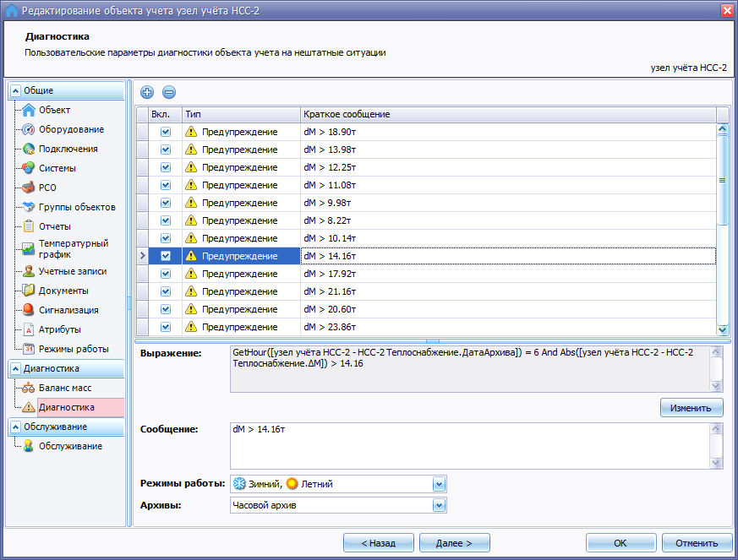Open Сигнализация settings
This screenshot has height=560, width=738.
pyautogui.click(x=68, y=310)
